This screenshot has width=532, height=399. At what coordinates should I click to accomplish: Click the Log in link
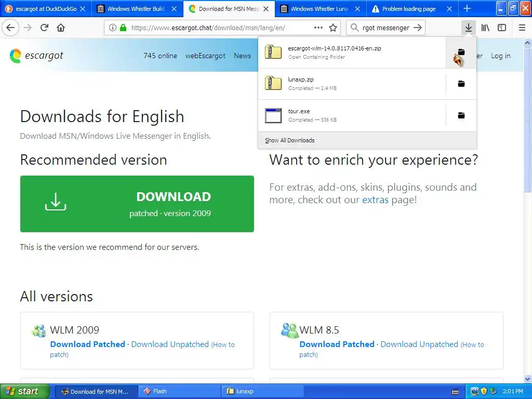[x=501, y=56]
